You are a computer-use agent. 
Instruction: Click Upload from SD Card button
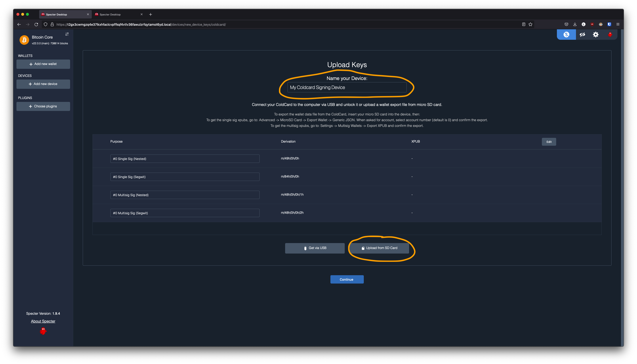[x=379, y=248]
